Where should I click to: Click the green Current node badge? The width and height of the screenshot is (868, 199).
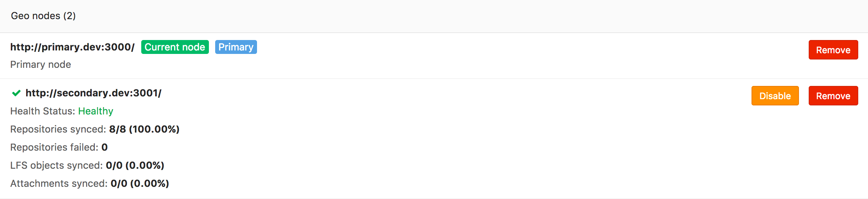pos(175,47)
